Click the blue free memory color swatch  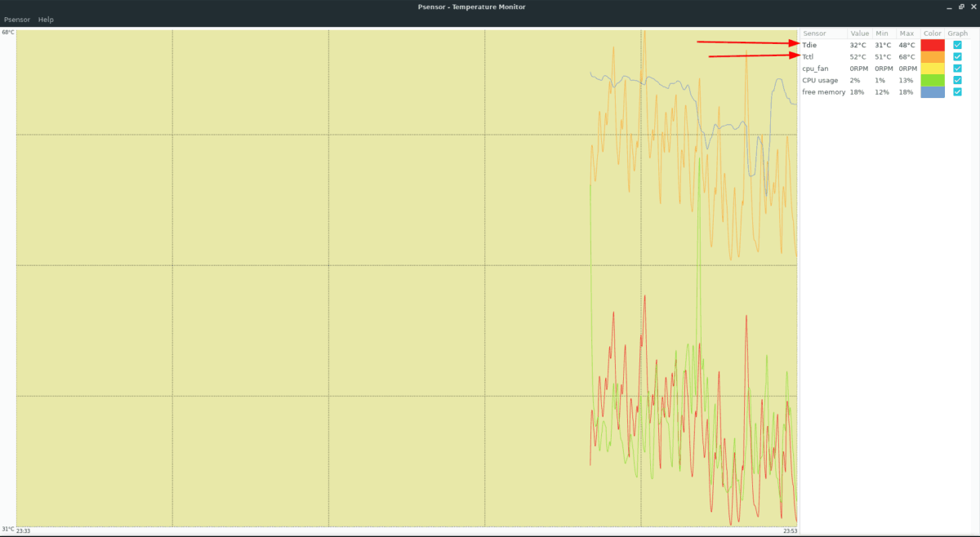(932, 91)
